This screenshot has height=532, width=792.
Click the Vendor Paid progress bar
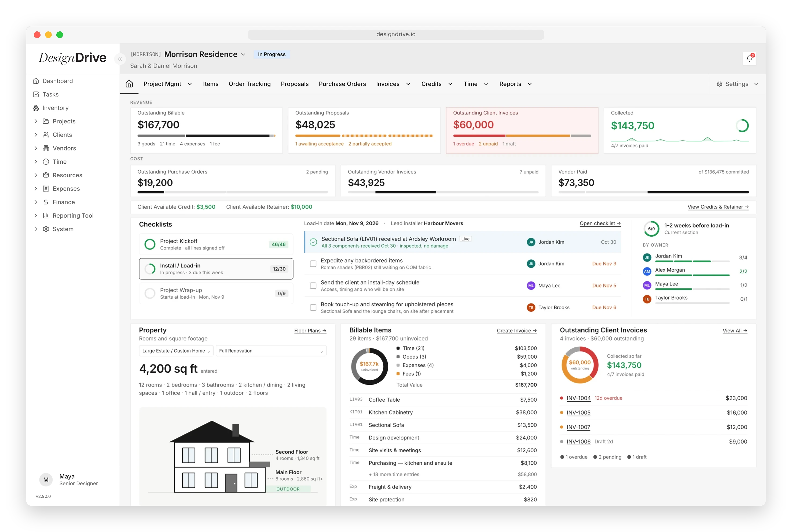click(x=653, y=192)
